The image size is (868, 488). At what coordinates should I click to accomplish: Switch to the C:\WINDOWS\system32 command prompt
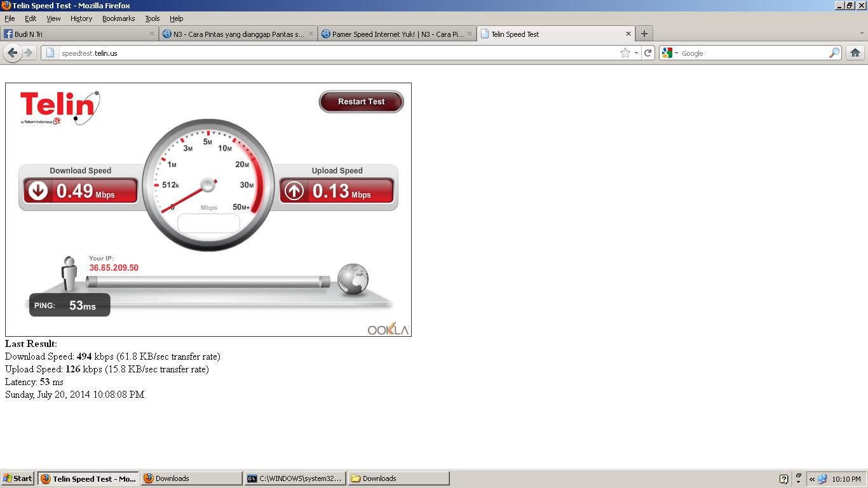[295, 478]
